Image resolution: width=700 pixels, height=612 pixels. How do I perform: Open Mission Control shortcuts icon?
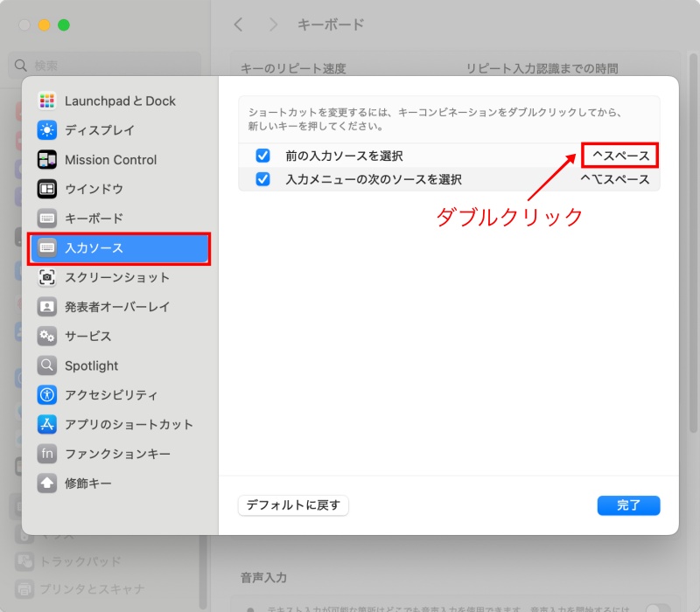pos(47,160)
